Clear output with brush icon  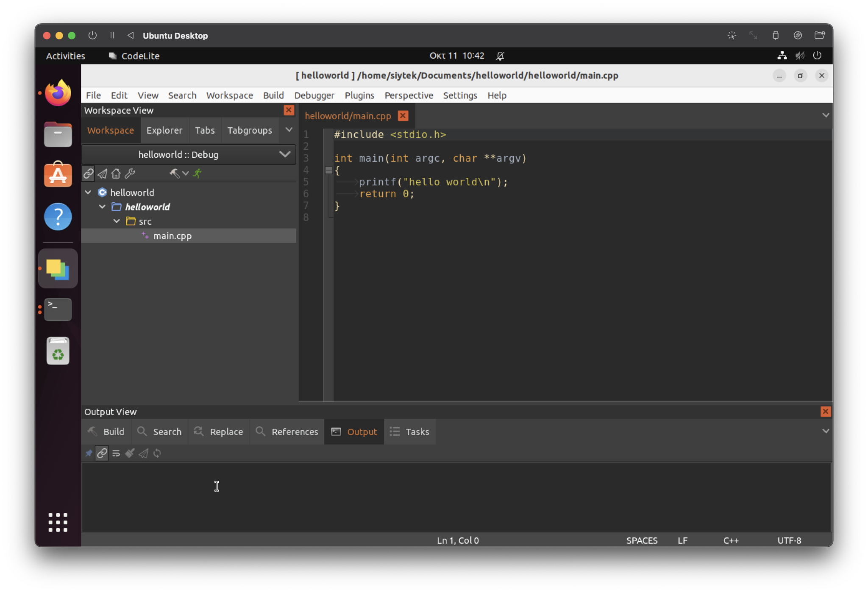[130, 453]
